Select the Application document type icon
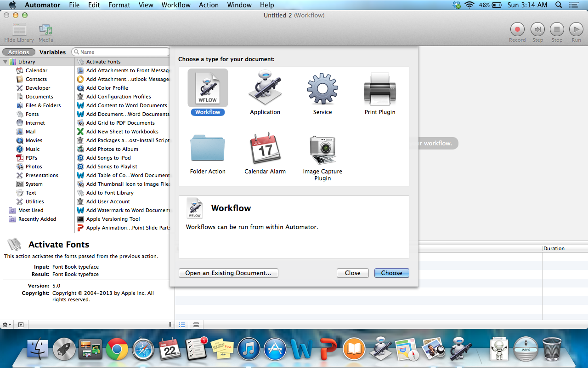The width and height of the screenshot is (588, 368). 265,87
